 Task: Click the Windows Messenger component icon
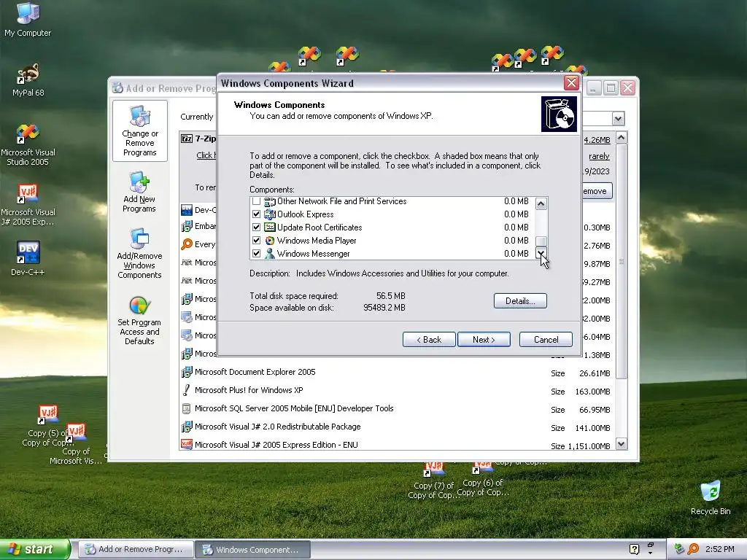(x=270, y=253)
